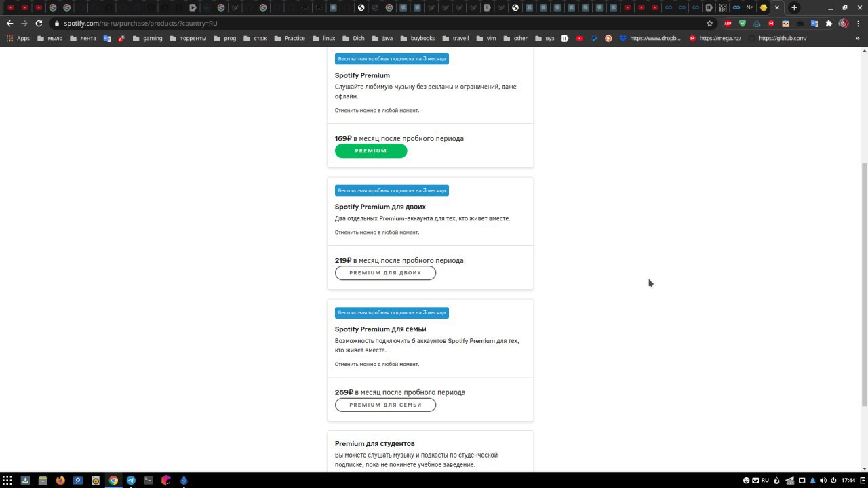
Task: Open the Dropbox bookmark link
Action: click(650, 39)
